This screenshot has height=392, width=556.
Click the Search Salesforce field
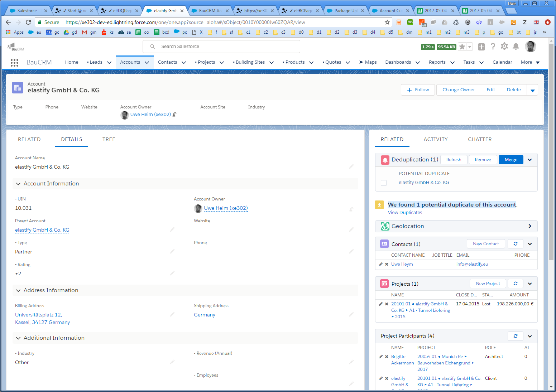click(x=221, y=47)
